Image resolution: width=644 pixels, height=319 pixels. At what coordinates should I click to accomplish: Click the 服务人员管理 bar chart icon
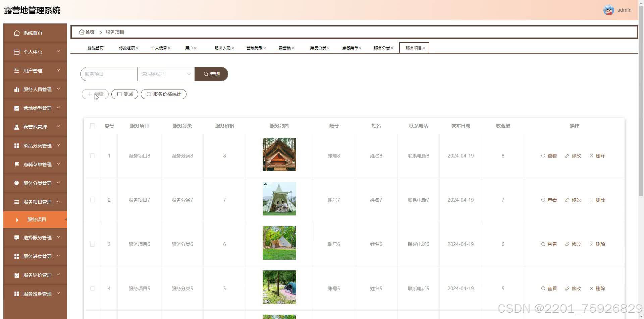coord(17,89)
